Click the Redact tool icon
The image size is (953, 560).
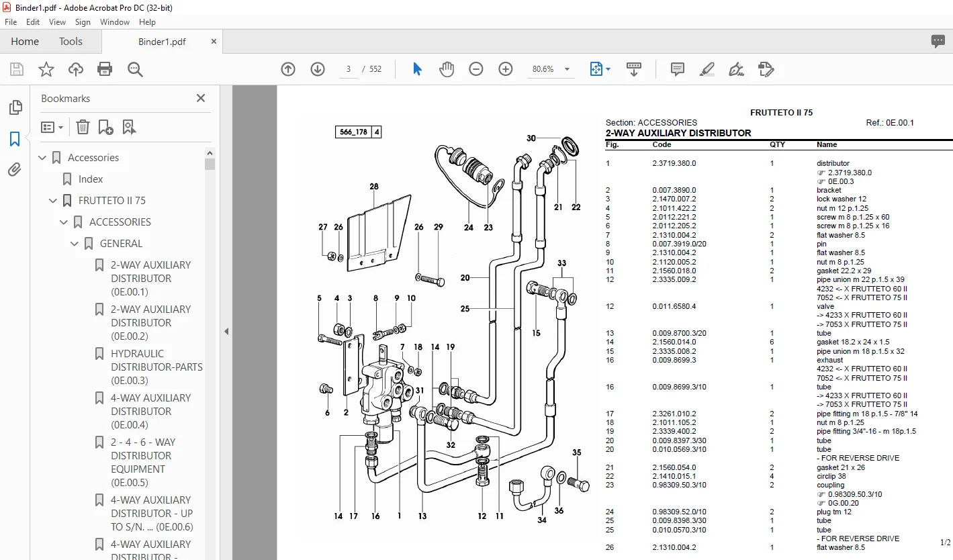pos(766,69)
